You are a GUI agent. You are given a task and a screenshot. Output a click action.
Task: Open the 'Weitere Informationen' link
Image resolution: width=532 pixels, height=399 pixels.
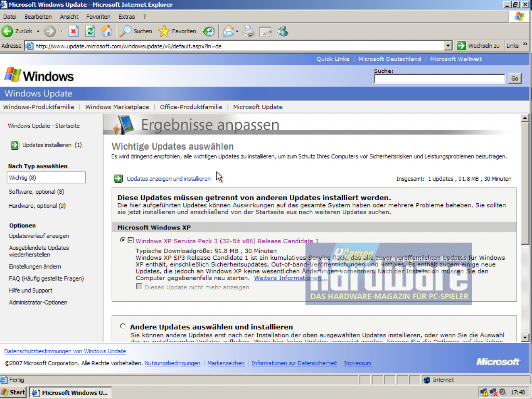click(x=291, y=278)
